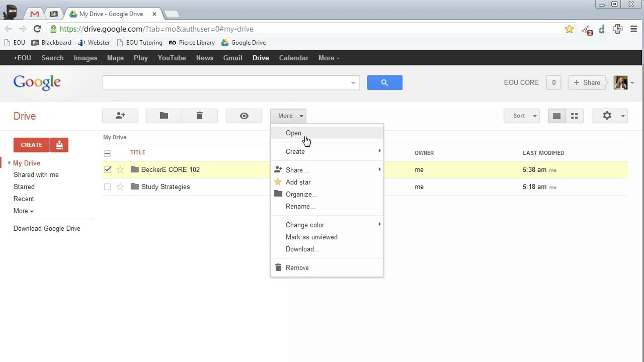The width and height of the screenshot is (644, 362).
Task: Open the Pierce Library bookmark
Action: point(192,43)
